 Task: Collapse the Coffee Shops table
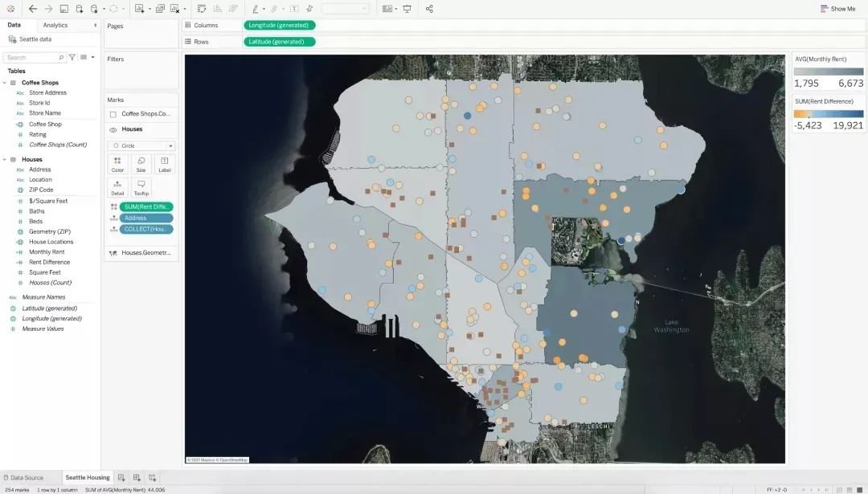[5, 83]
